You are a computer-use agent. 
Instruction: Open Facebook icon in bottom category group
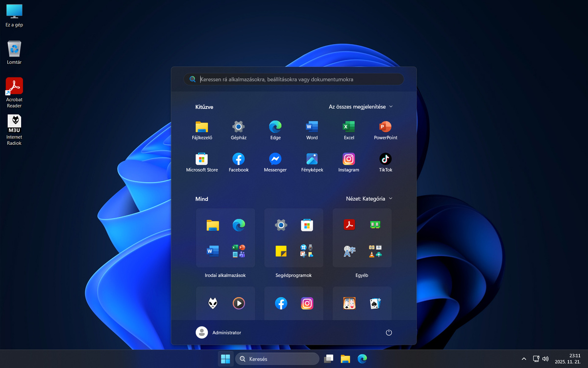point(281,304)
